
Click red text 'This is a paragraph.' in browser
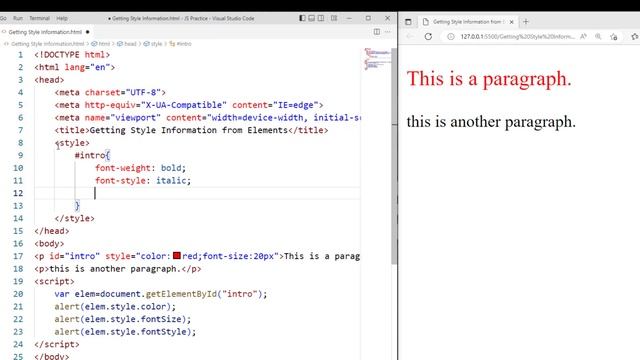tap(489, 78)
